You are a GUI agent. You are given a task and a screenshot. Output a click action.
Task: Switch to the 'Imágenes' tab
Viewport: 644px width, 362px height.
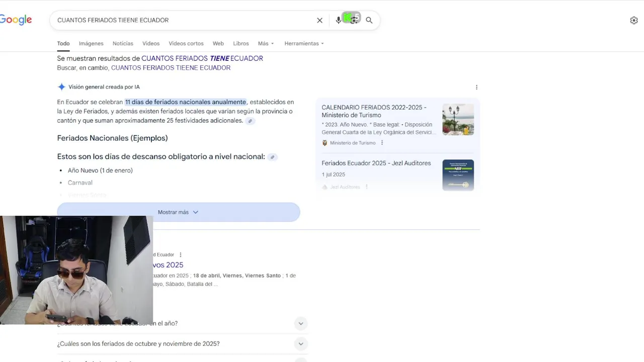(91, 44)
